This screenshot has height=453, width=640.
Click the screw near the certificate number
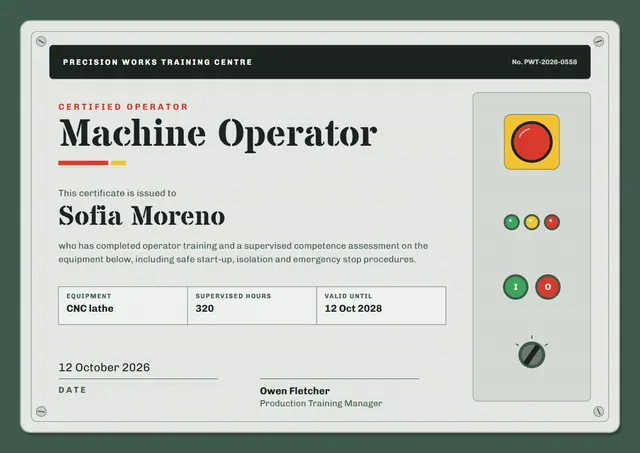pos(598,41)
